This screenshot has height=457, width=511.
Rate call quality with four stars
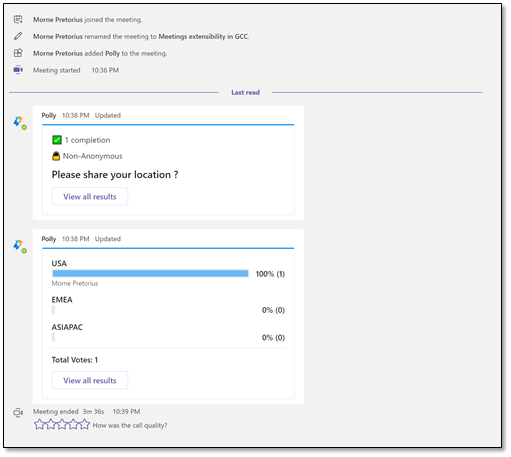coord(73,425)
